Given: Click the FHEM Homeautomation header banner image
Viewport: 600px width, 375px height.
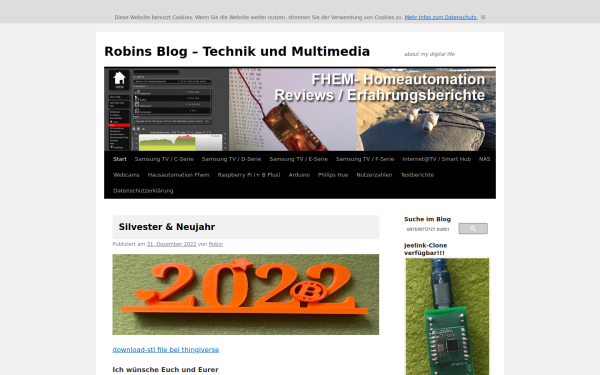Looking at the screenshot, I should click(300, 109).
